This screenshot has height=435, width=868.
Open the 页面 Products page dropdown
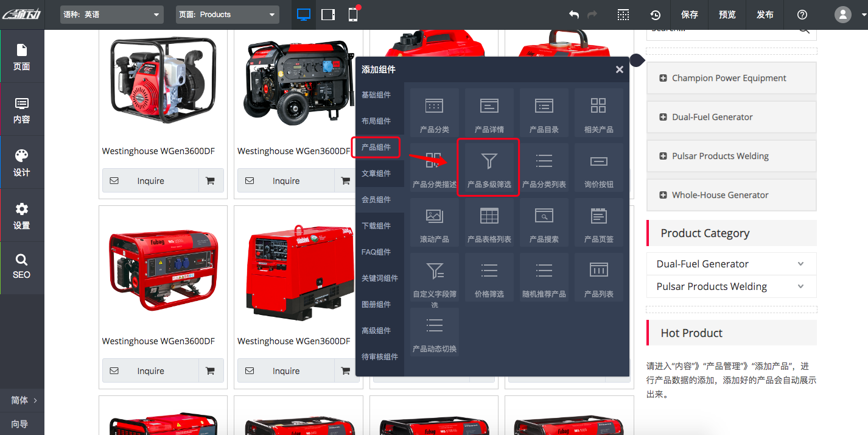coord(227,15)
